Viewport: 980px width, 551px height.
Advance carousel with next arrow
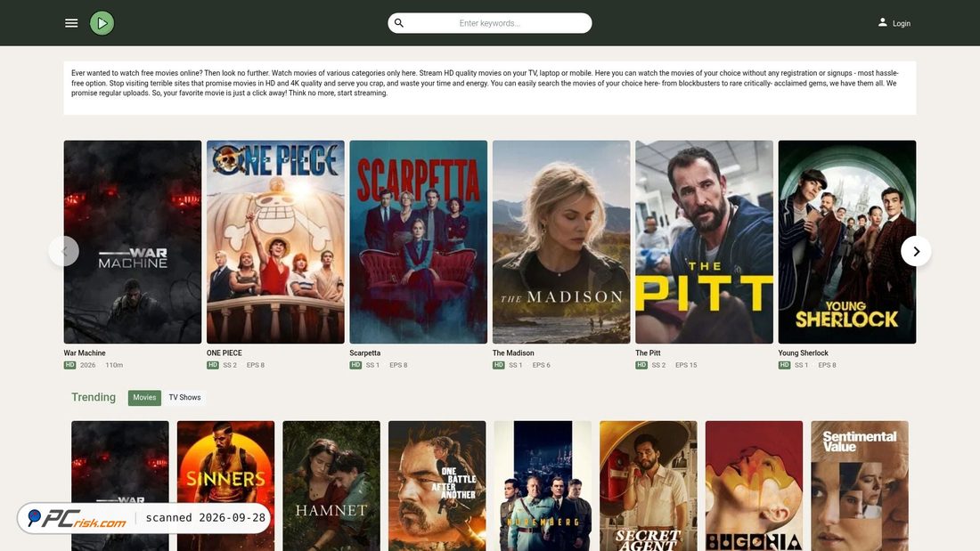pos(916,251)
